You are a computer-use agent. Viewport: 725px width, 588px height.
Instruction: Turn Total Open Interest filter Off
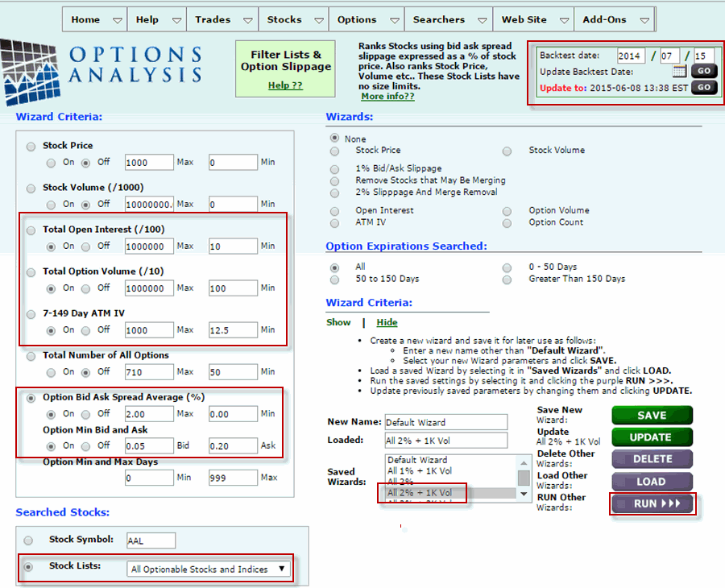tap(85, 246)
